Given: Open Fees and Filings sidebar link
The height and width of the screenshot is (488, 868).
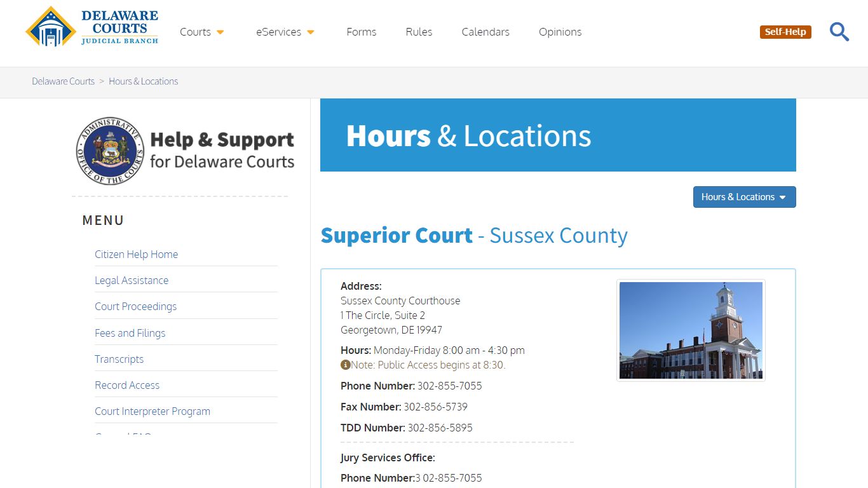Looking at the screenshot, I should pyautogui.click(x=130, y=333).
